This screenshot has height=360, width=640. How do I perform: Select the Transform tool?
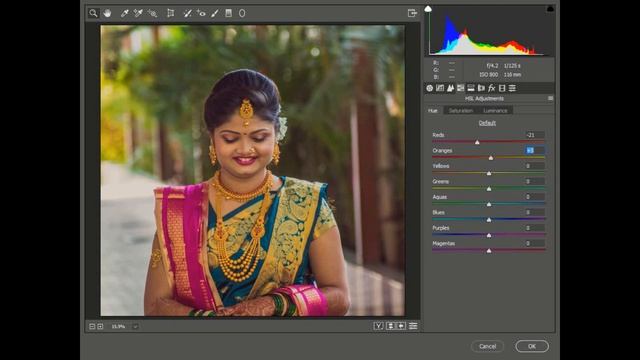171,13
